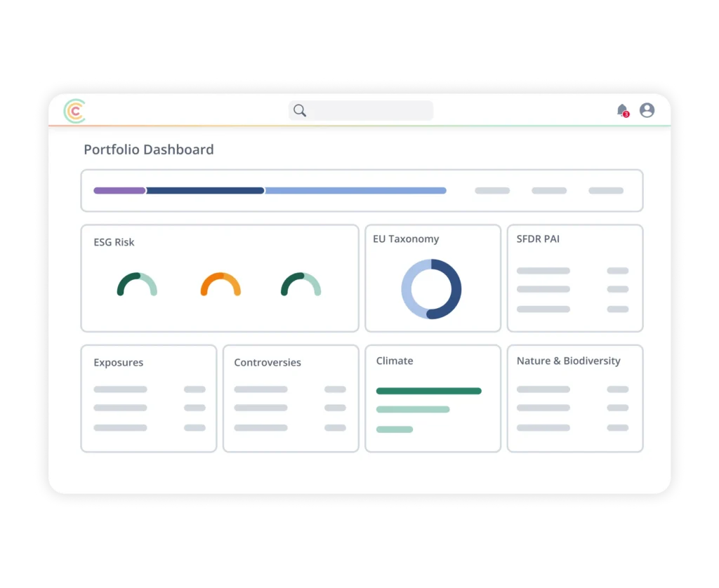Open the SFDR PAI card

[575, 278]
